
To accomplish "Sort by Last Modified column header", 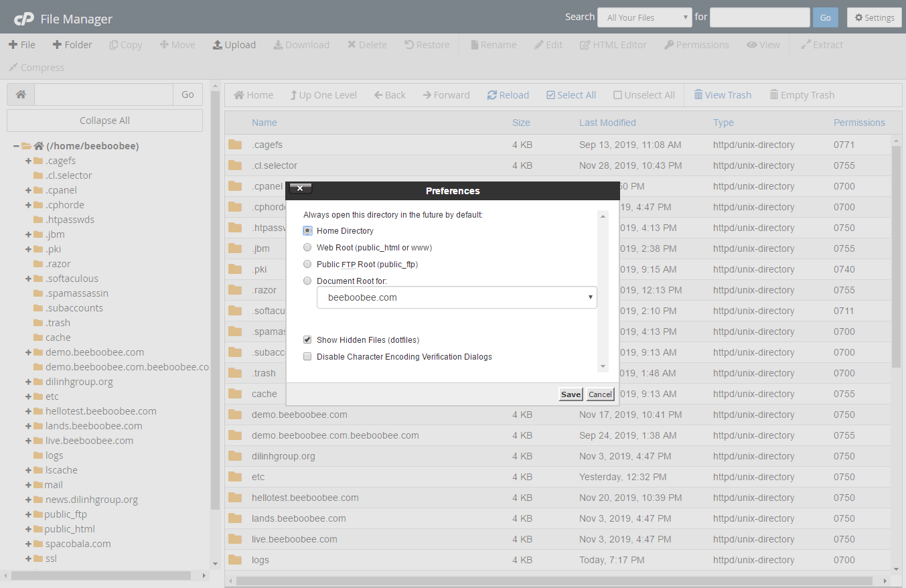I will [607, 123].
